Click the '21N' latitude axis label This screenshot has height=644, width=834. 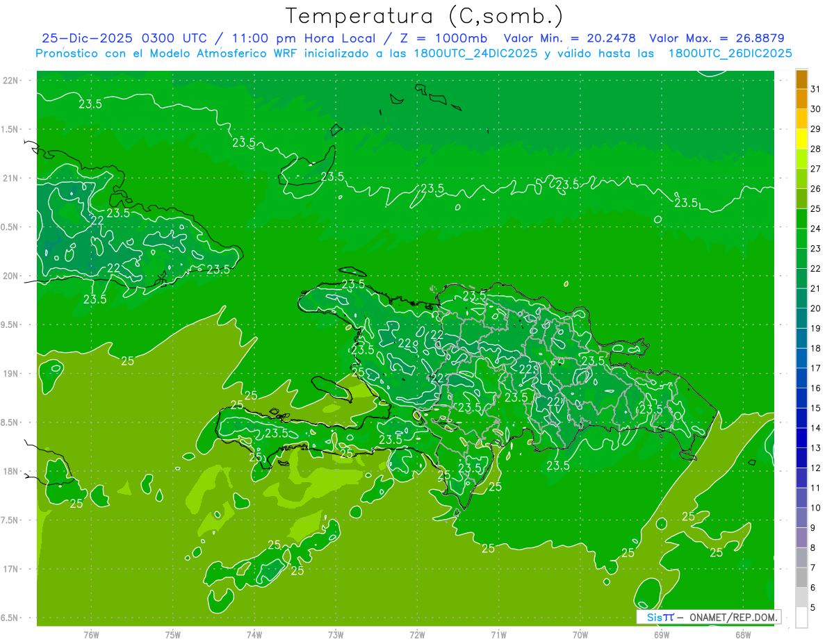pos(11,178)
